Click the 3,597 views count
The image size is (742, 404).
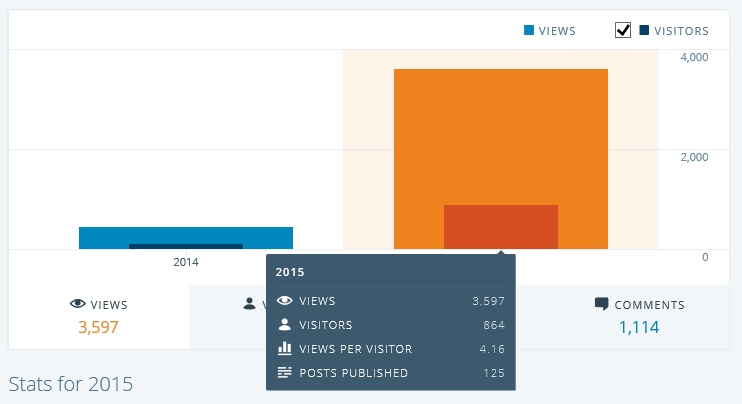[x=98, y=327]
